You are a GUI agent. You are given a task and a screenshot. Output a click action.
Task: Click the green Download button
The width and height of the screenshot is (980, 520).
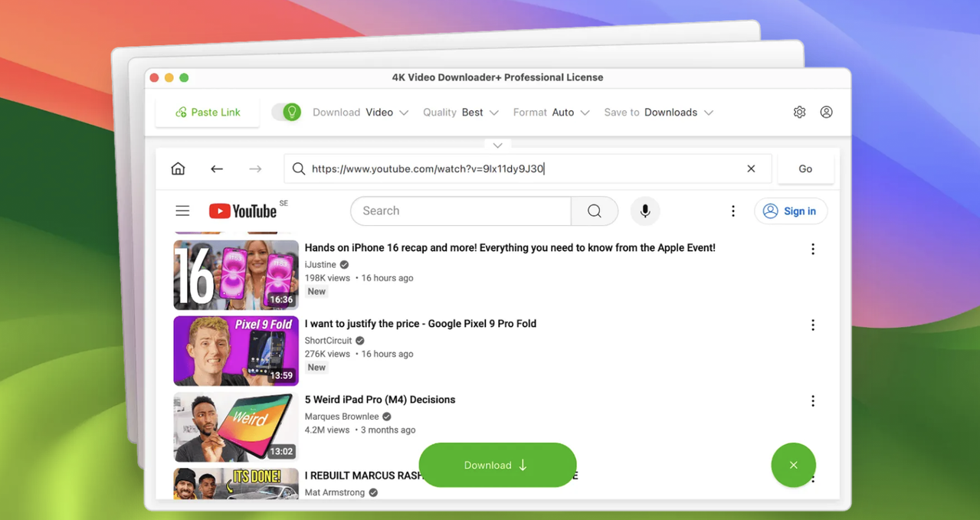(497, 465)
